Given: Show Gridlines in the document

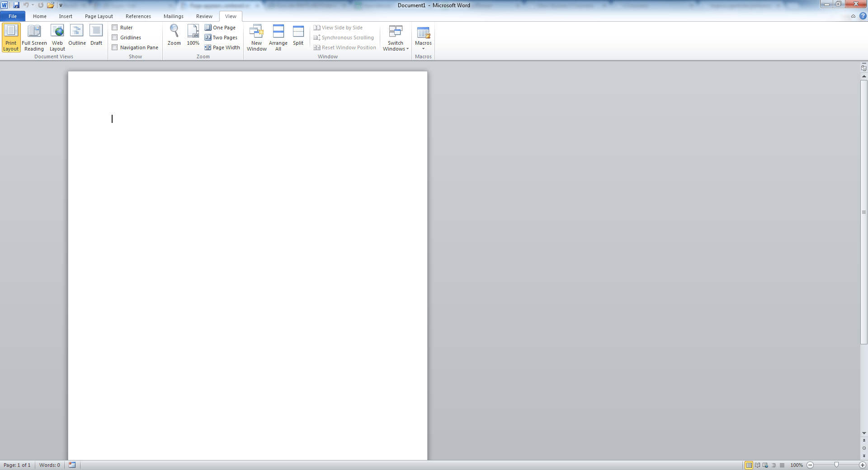Looking at the screenshot, I should point(115,37).
